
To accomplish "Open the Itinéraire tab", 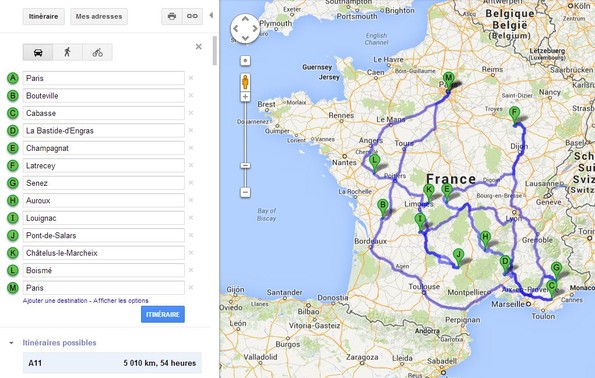I will [x=44, y=16].
